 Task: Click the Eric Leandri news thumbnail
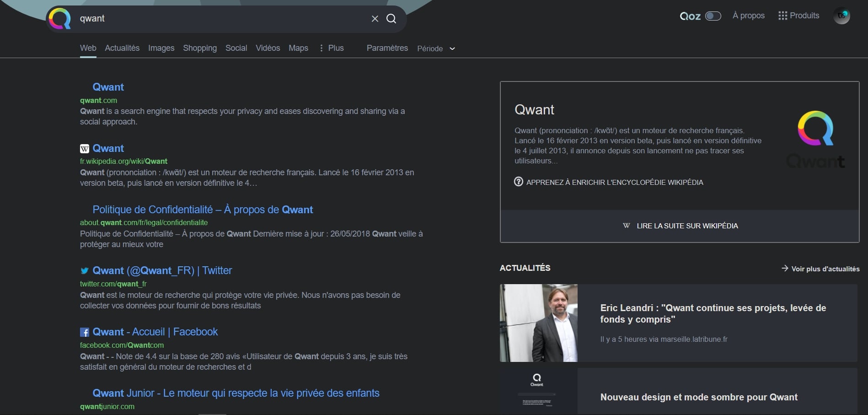click(538, 323)
